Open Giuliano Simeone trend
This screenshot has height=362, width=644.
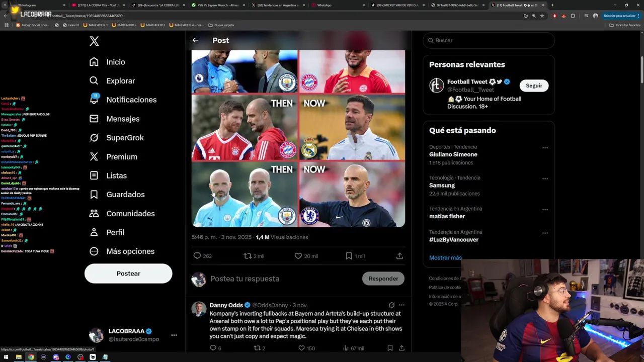[x=453, y=154]
